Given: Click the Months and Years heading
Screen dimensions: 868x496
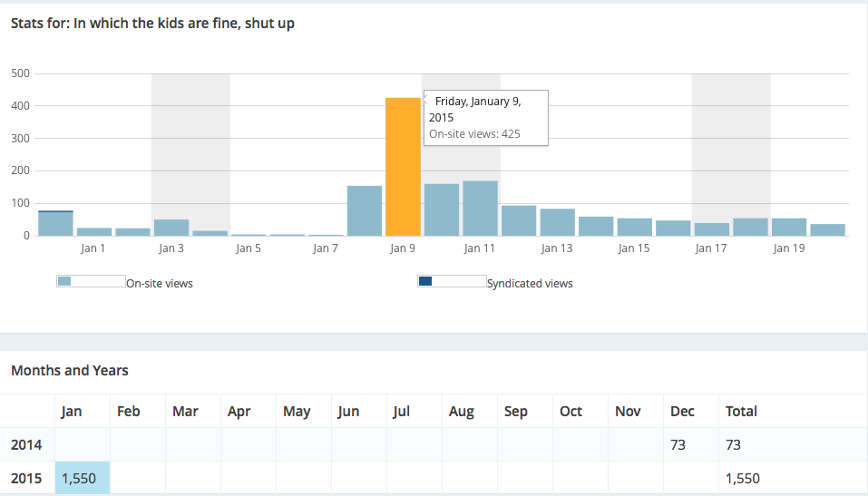Looking at the screenshot, I should (x=70, y=370).
